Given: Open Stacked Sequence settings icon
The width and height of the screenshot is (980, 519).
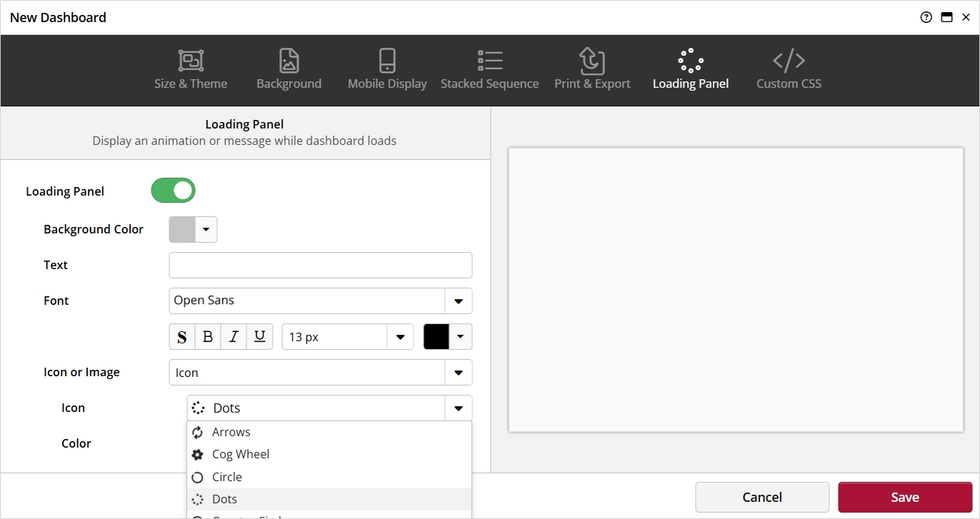Looking at the screenshot, I should 489,61.
